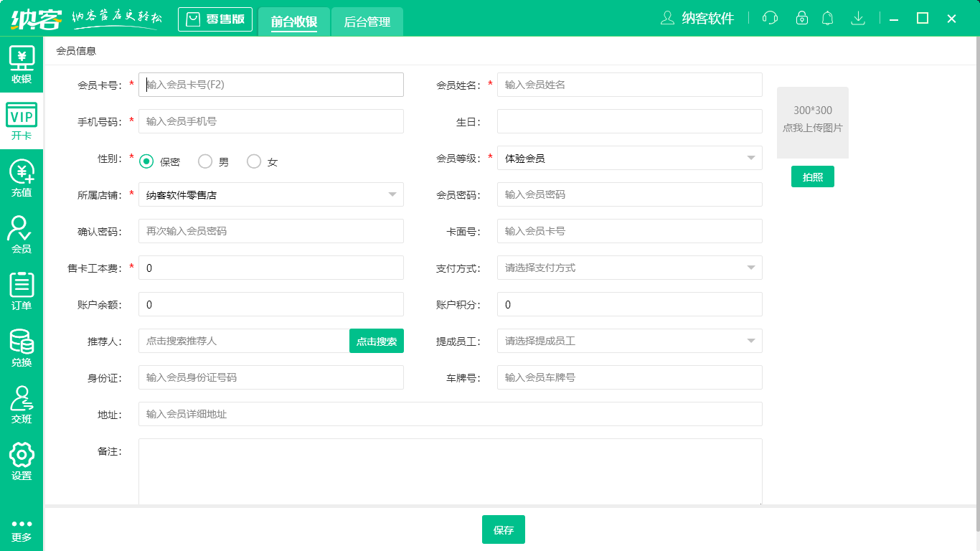Image resolution: width=980 pixels, height=551 pixels.
Task: Click the 点击搜索 referrer search button
Action: (376, 341)
